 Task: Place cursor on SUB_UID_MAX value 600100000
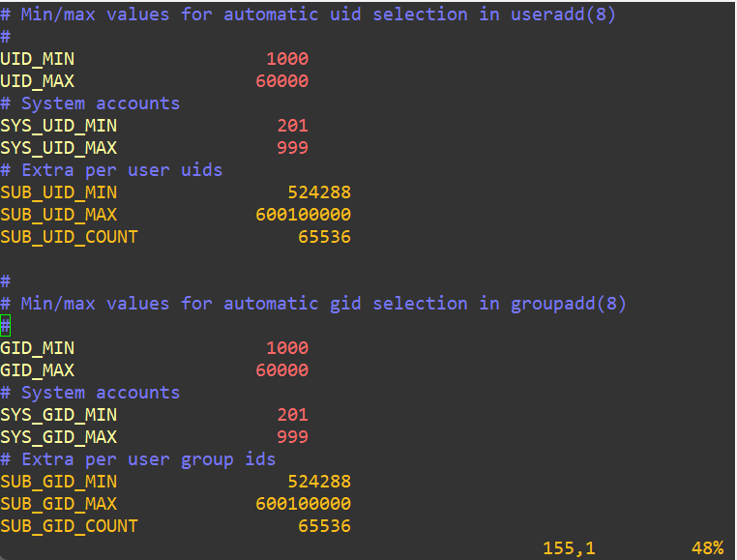[303, 215]
